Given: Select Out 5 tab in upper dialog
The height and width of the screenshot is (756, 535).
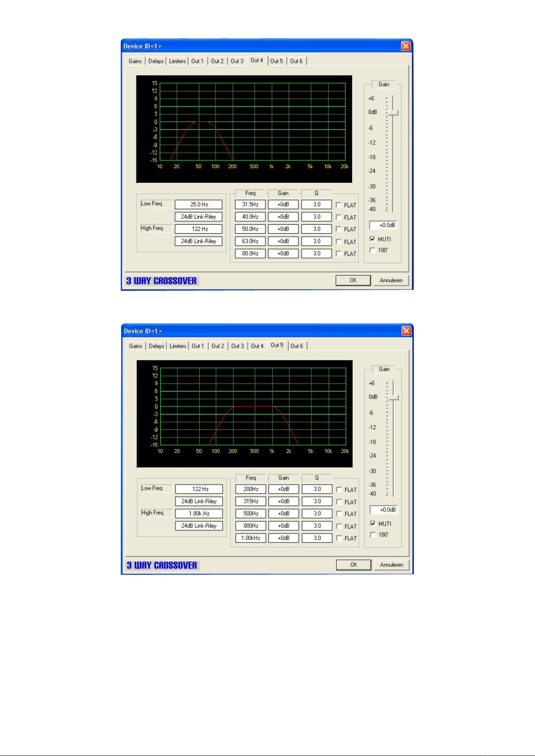Looking at the screenshot, I should (276, 61).
